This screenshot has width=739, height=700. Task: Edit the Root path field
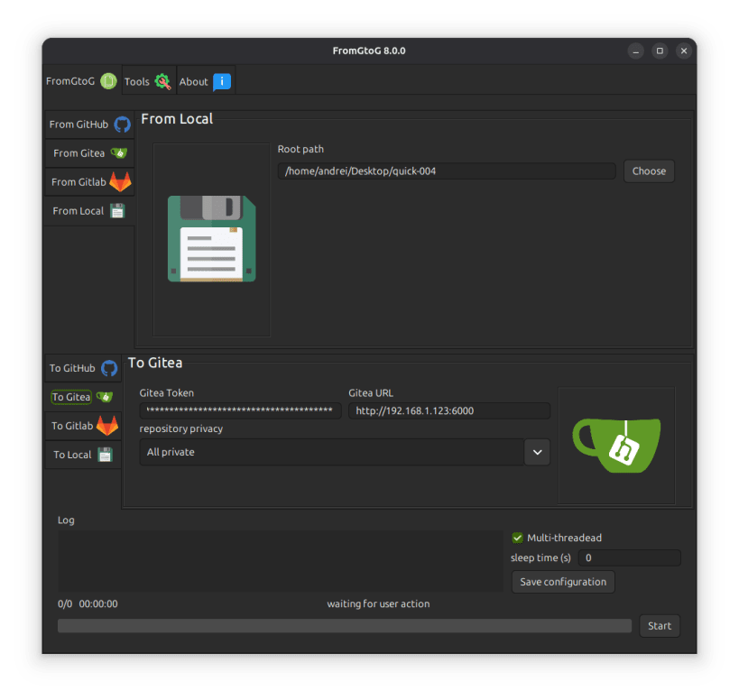coord(447,171)
